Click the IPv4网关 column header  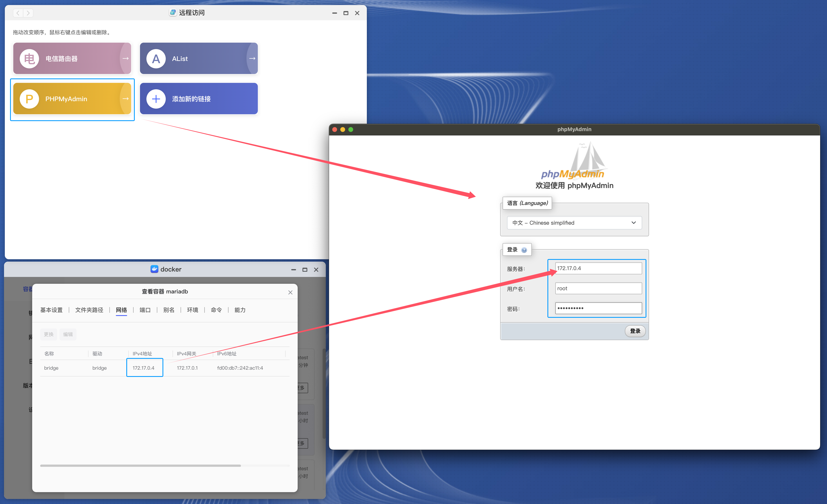click(x=187, y=354)
